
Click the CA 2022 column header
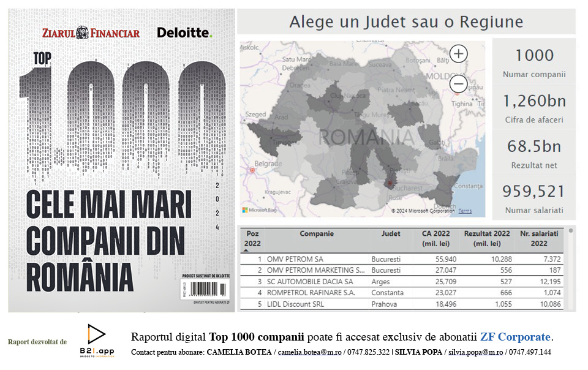coord(435,238)
